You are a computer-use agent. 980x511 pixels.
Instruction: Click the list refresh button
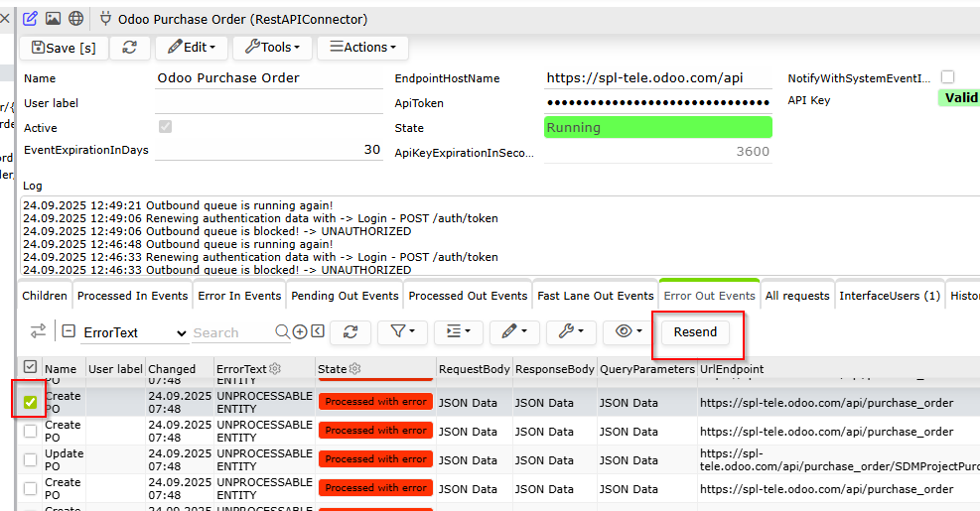350,332
